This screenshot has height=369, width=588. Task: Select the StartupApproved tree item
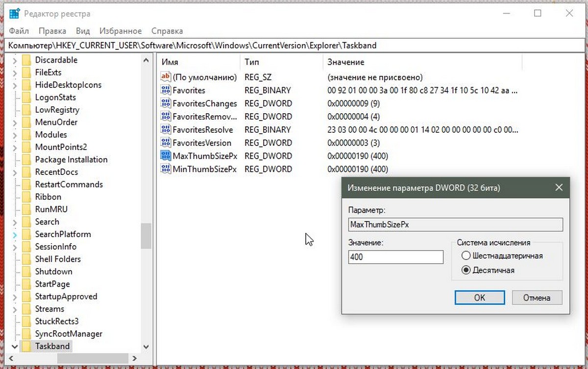coord(66,296)
